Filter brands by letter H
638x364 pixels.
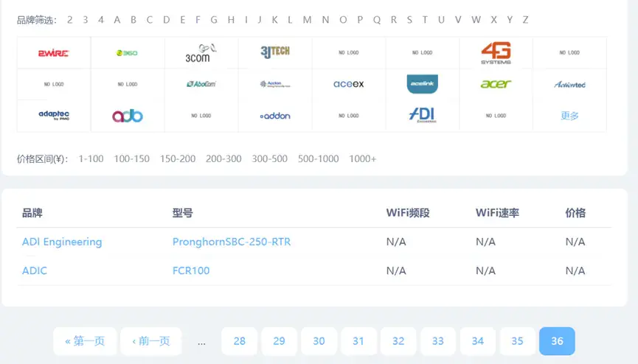[x=231, y=19]
